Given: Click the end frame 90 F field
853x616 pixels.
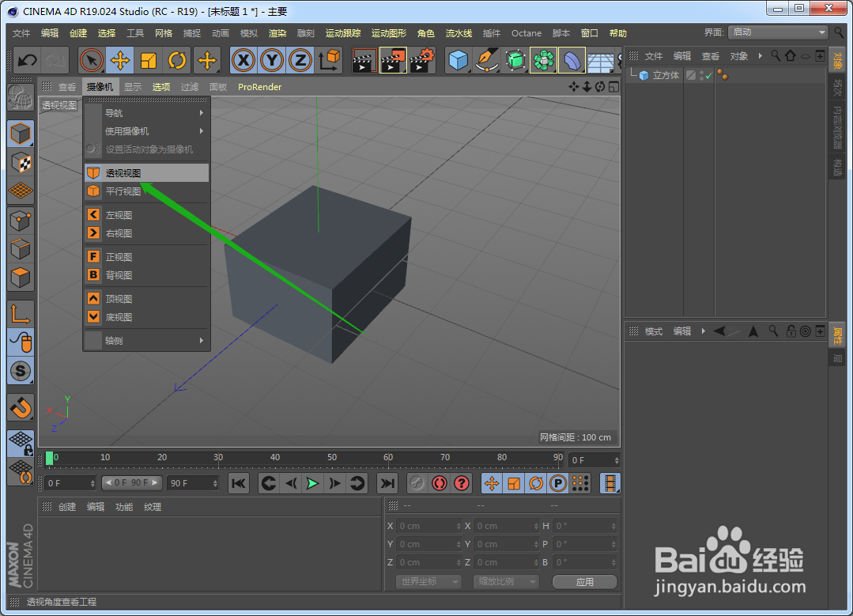Looking at the screenshot, I should tap(194, 483).
